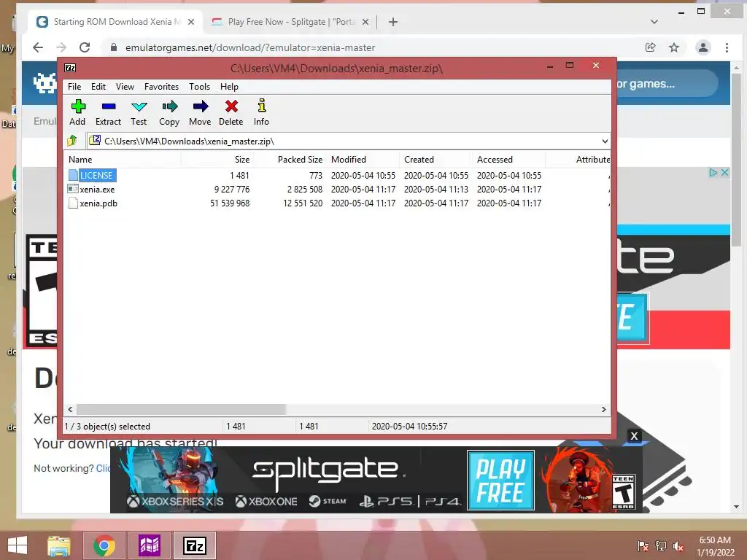Click the xenia.pdb file name
The height and width of the screenshot is (560, 747).
(98, 203)
